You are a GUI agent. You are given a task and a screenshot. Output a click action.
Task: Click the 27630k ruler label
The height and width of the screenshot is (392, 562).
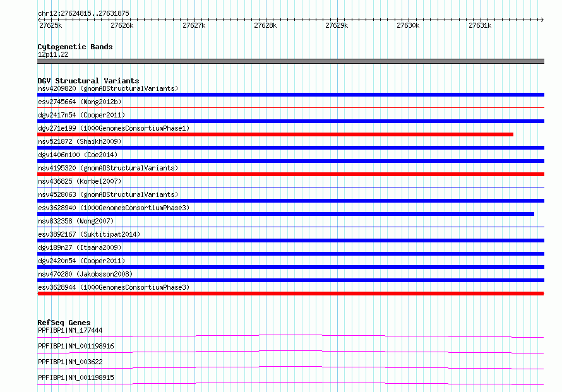click(408, 25)
